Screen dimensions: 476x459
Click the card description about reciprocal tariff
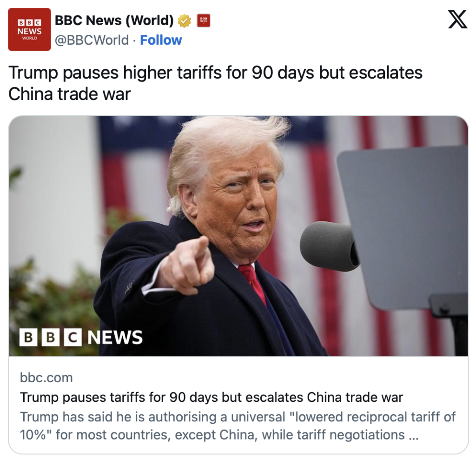[238, 426]
